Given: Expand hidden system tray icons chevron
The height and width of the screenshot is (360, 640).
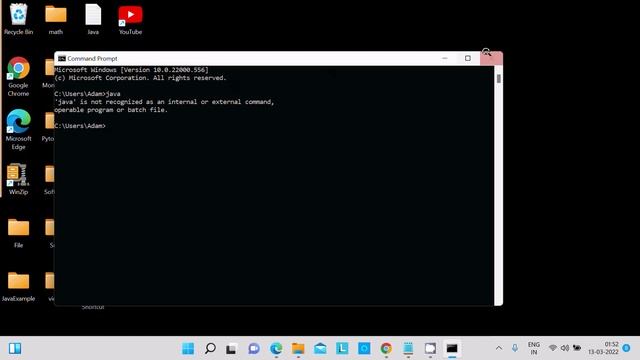Looking at the screenshot, I should tap(499, 348).
